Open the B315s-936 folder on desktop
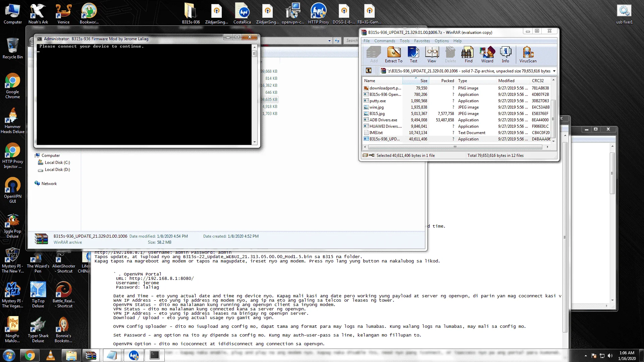 point(191,14)
